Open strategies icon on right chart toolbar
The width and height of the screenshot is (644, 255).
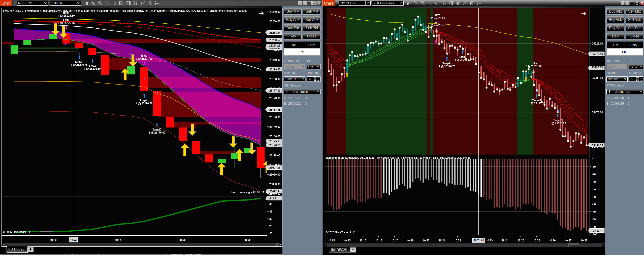point(465,3)
